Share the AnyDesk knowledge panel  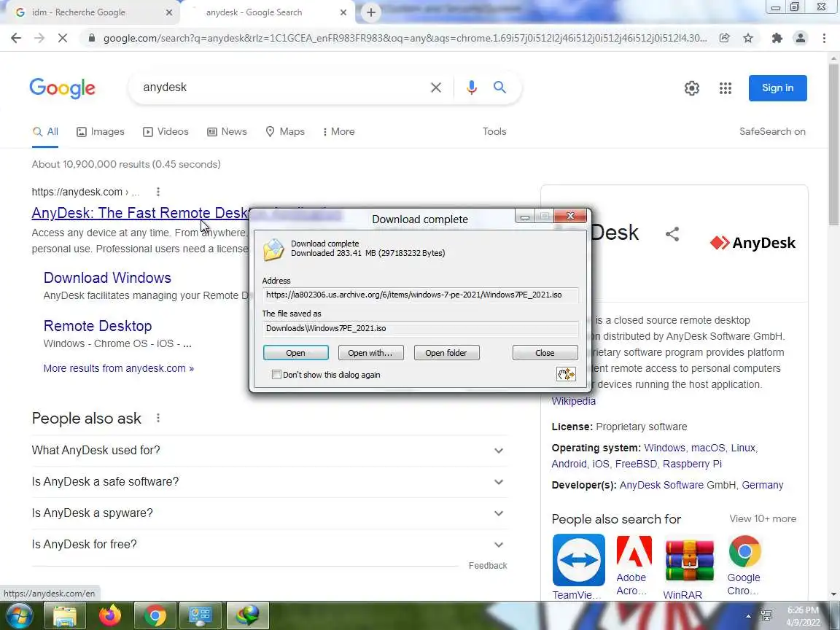coord(672,234)
